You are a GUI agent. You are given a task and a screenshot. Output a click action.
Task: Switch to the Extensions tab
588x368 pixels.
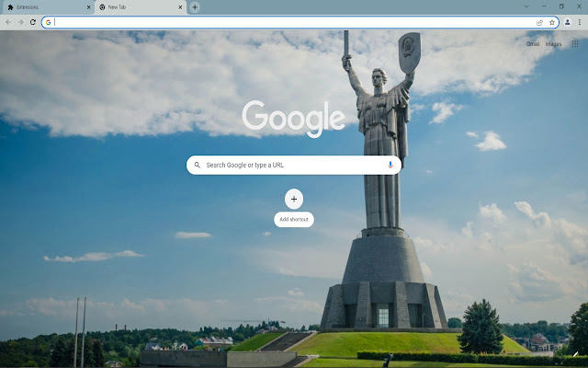tap(47, 7)
